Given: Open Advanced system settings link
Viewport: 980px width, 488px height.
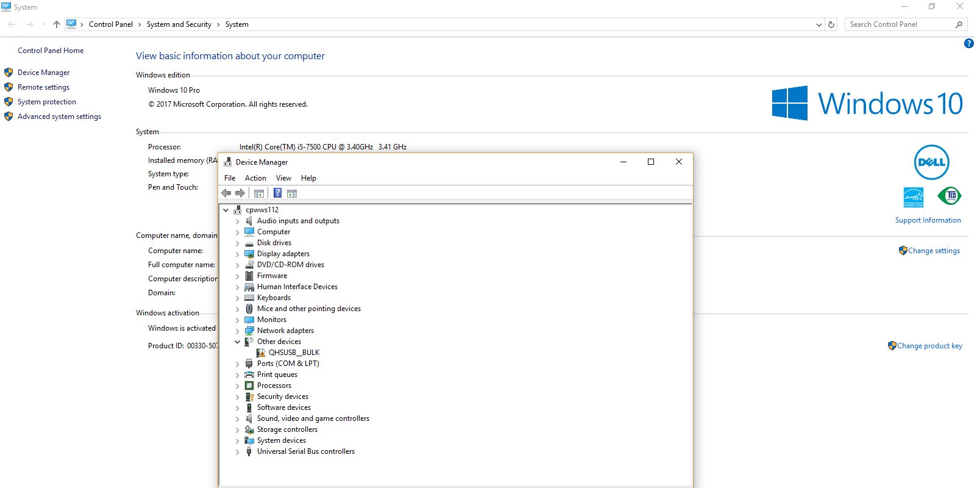Looking at the screenshot, I should [x=59, y=117].
